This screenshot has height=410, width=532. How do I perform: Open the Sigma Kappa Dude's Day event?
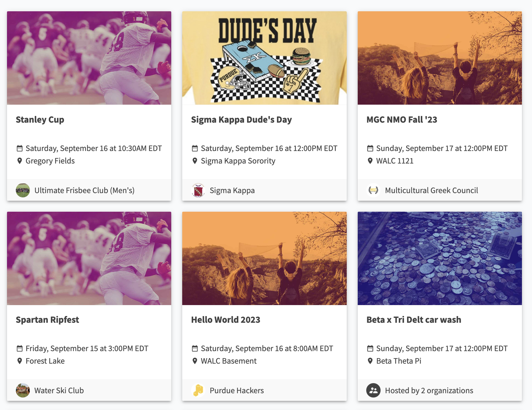pyautogui.click(x=241, y=120)
